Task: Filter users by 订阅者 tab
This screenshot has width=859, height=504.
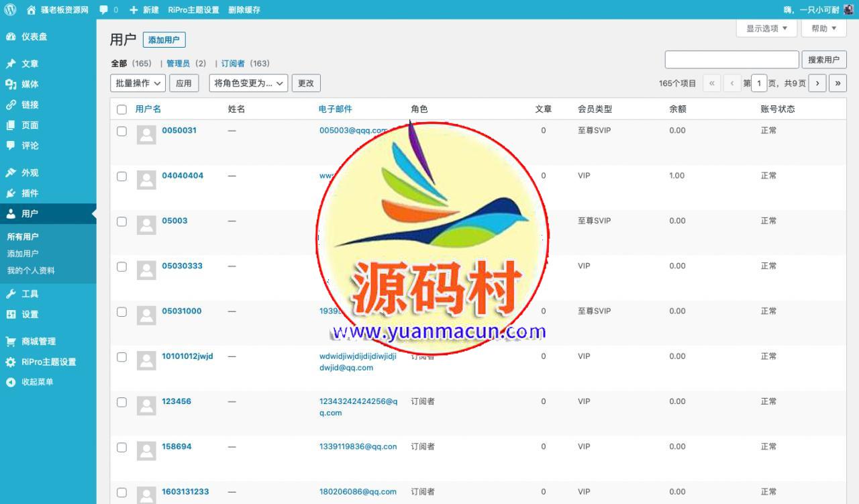Action: point(233,64)
